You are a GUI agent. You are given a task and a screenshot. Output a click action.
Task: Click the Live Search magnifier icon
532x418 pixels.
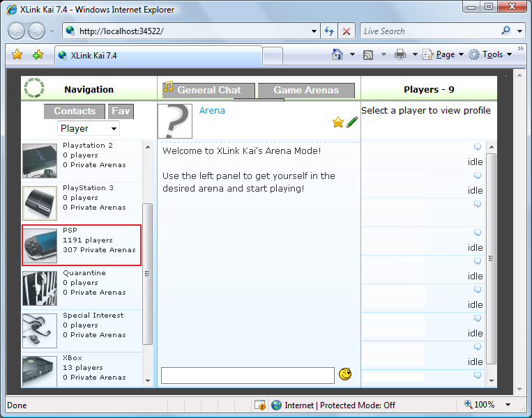506,31
